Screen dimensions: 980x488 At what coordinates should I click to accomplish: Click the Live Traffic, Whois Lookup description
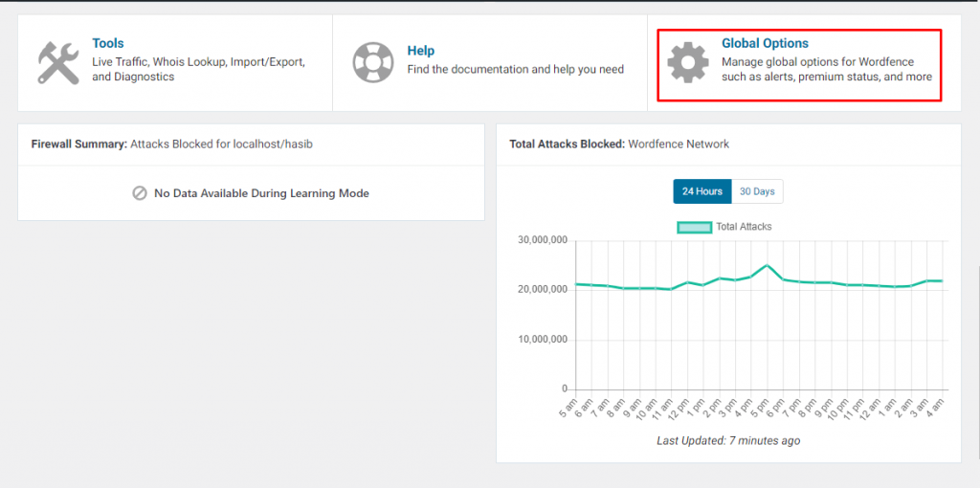pos(198,69)
